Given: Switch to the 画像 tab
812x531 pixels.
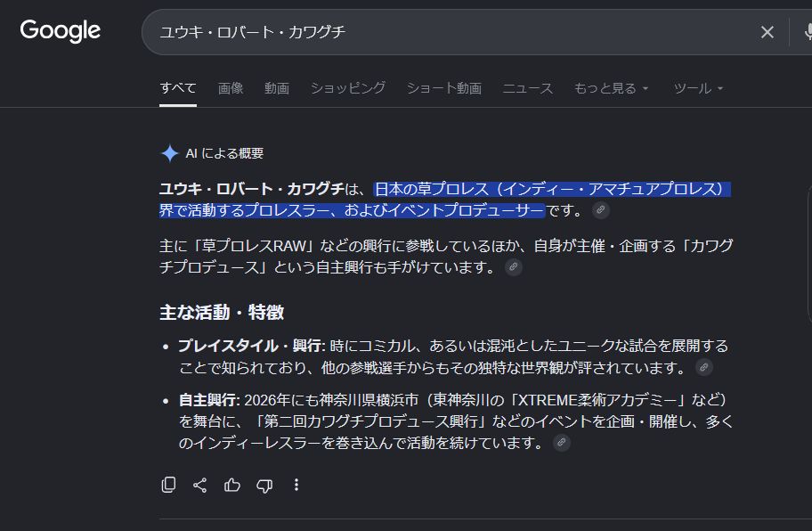Looking at the screenshot, I should click(231, 88).
